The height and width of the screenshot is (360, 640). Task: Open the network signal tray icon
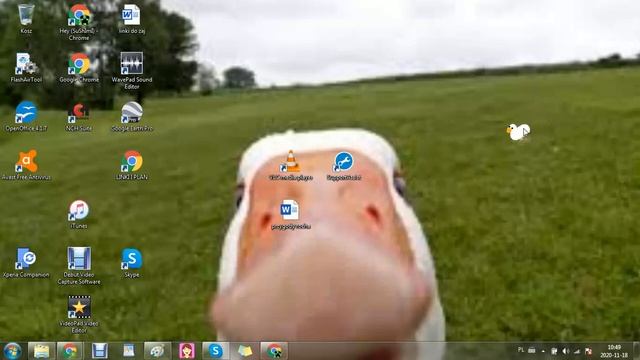point(577,351)
